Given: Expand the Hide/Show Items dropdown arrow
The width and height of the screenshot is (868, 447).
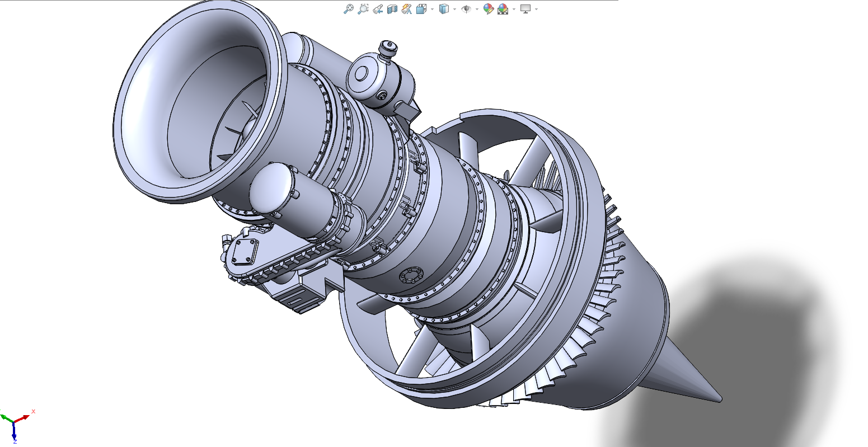Looking at the screenshot, I should point(477,10).
